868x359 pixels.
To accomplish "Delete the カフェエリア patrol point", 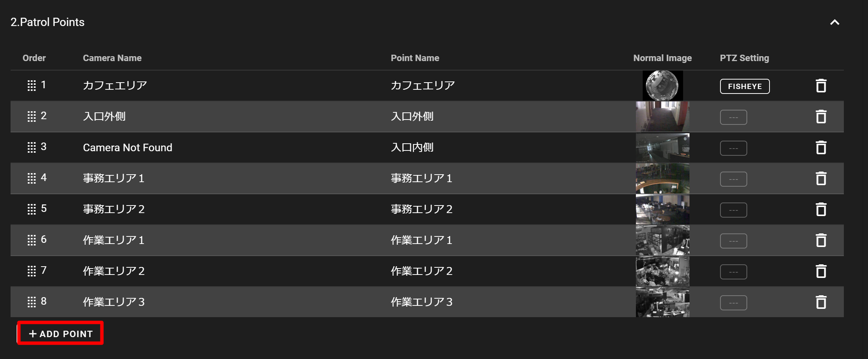I will point(821,86).
